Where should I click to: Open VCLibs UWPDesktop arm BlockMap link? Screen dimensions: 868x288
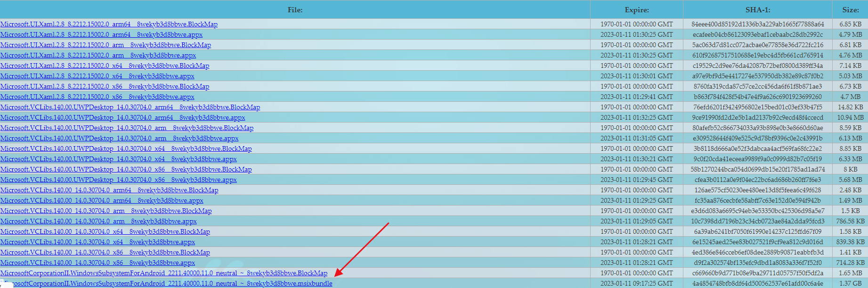pyautogui.click(x=127, y=128)
